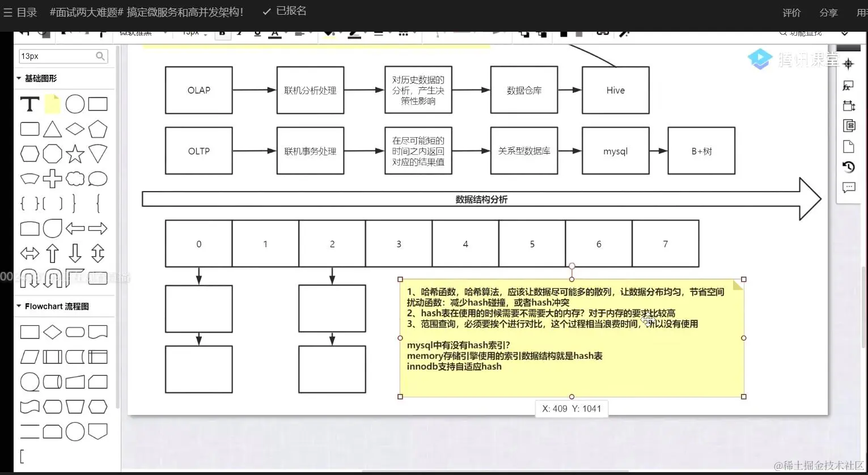868x475 pixels.
Task: Click the shape panel vertical scrollbar
Action: coord(118,227)
